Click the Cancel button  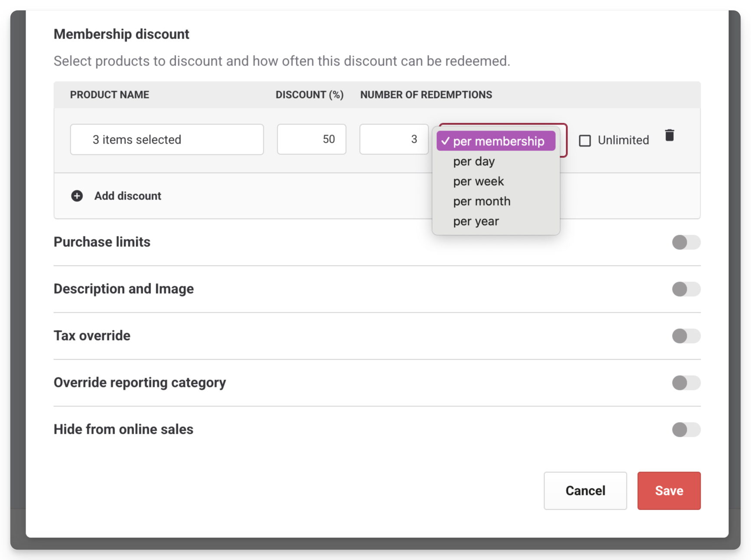(585, 491)
